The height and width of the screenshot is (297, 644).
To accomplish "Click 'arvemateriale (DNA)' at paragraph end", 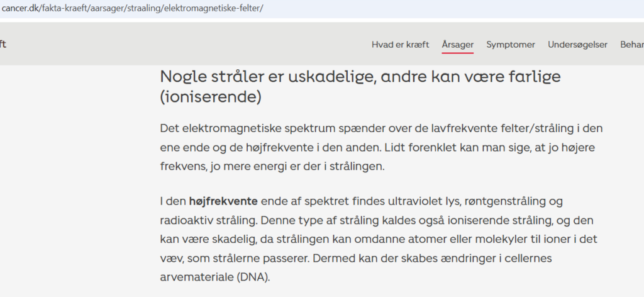I will pos(215,276).
